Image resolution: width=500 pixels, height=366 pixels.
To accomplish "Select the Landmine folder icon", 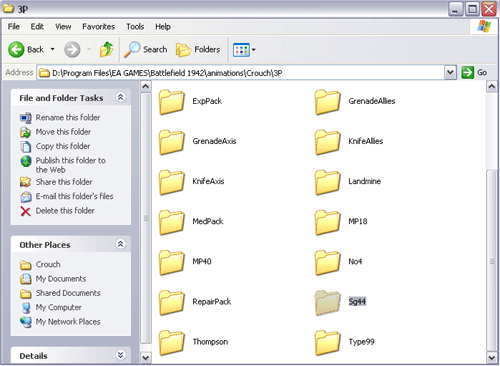I will click(x=327, y=182).
